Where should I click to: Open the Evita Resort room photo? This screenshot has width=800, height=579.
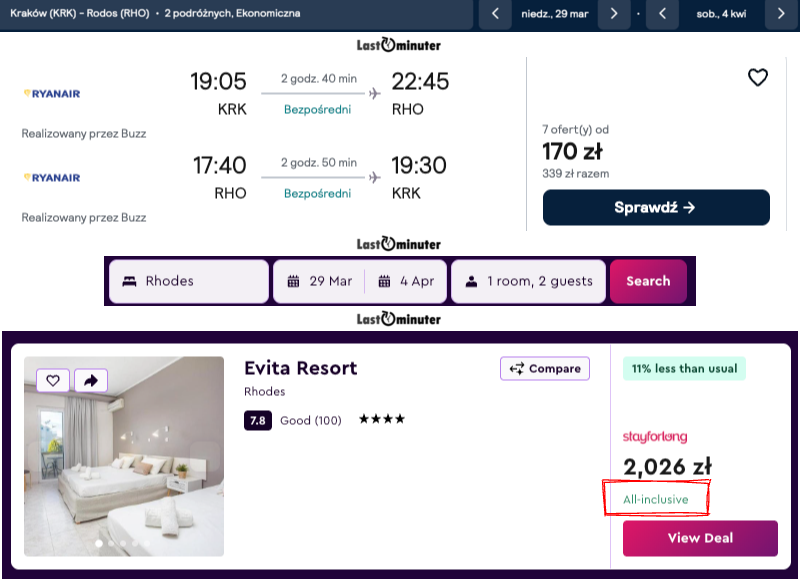[124, 470]
